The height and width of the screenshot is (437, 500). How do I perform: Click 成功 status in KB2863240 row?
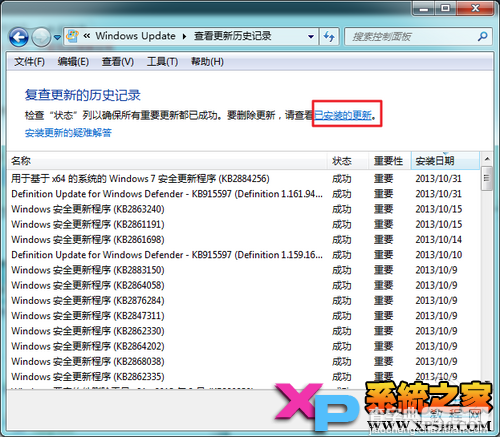342,209
